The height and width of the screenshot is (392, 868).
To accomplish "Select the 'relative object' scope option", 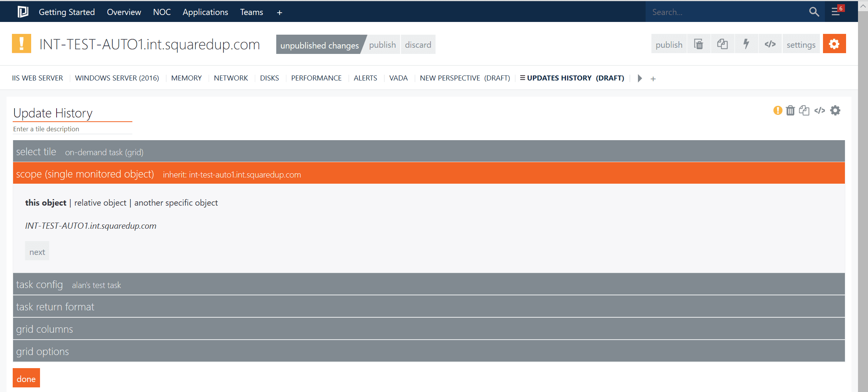I will click(x=100, y=203).
